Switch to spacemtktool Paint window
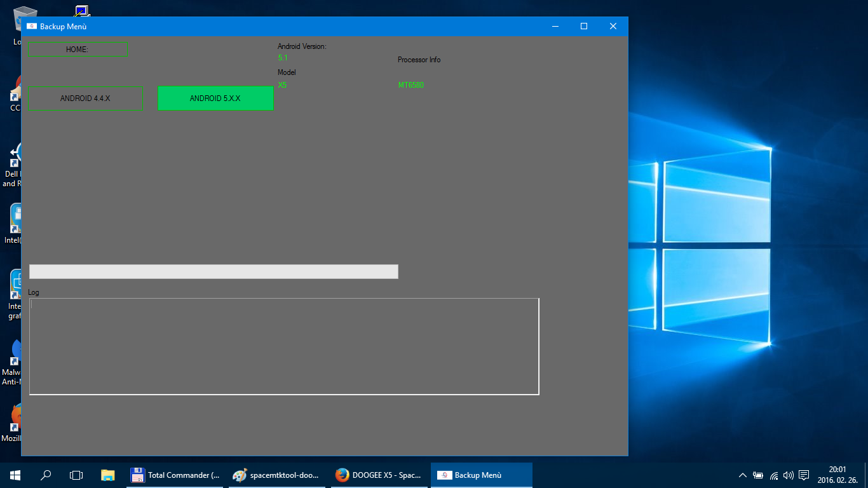 tap(278, 475)
